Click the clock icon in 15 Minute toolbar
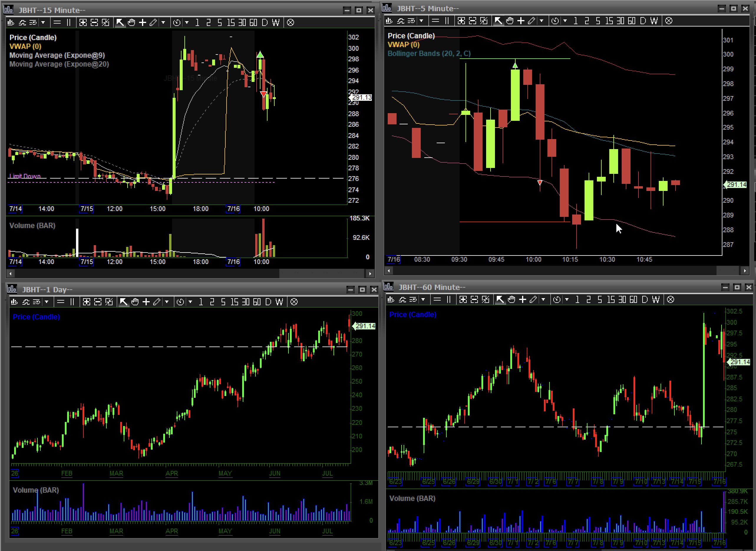The width and height of the screenshot is (756, 551). 177,23
